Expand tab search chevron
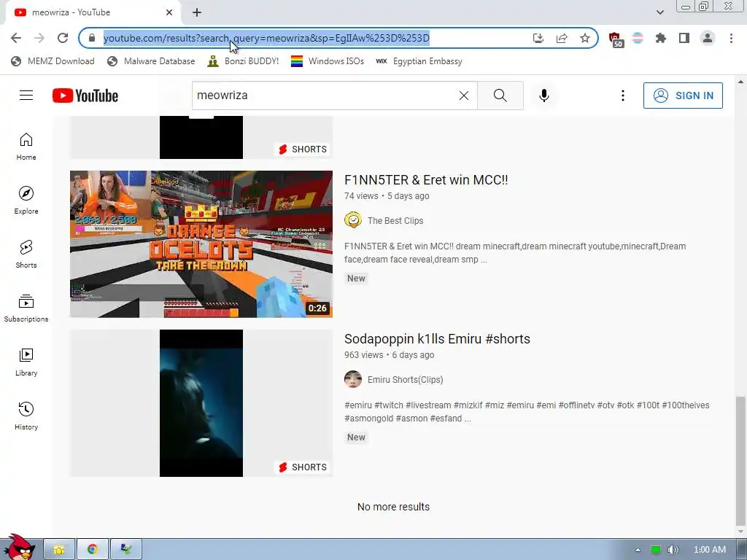747x560 pixels. coord(659,12)
